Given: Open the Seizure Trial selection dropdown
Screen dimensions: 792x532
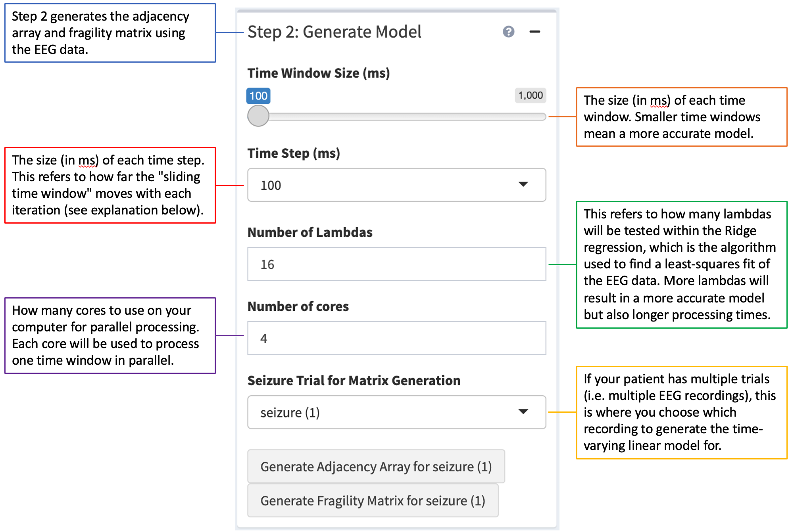Looking at the screenshot, I should [396, 413].
